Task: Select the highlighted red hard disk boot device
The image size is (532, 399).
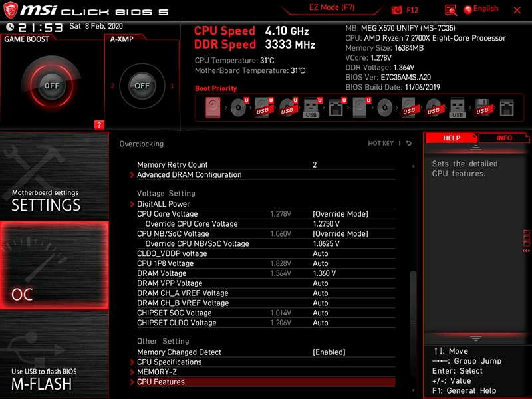Action: tap(213, 108)
